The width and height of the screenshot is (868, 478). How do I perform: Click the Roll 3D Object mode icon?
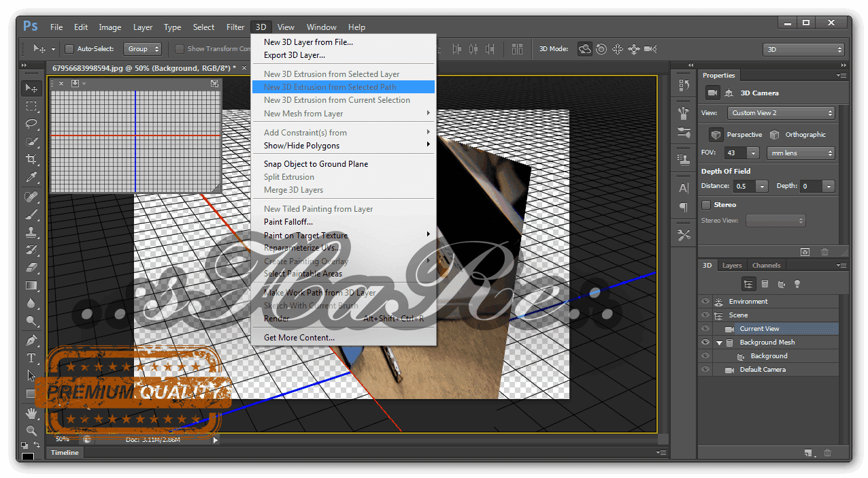click(x=601, y=49)
